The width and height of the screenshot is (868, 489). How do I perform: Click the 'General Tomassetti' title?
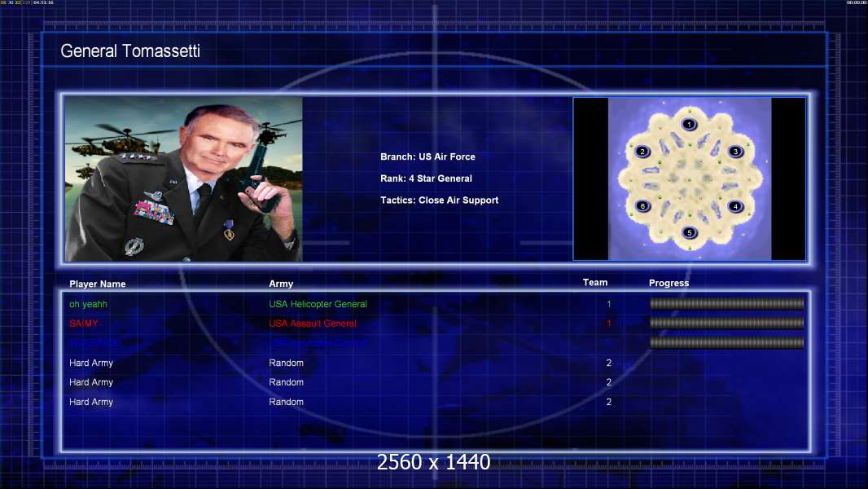pos(130,51)
